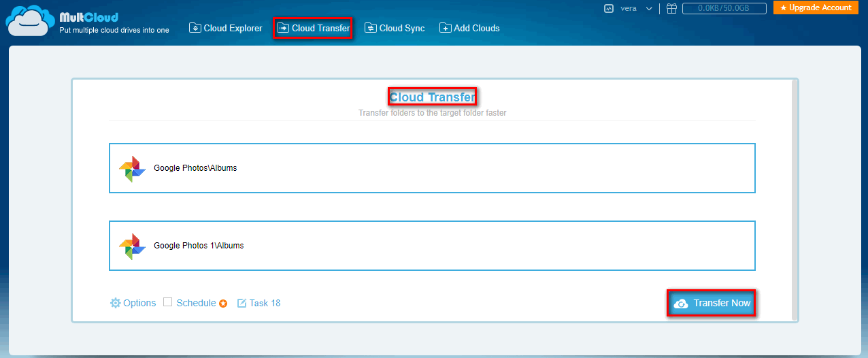868x358 pixels.
Task: Click the Options gear icon
Action: click(x=116, y=303)
